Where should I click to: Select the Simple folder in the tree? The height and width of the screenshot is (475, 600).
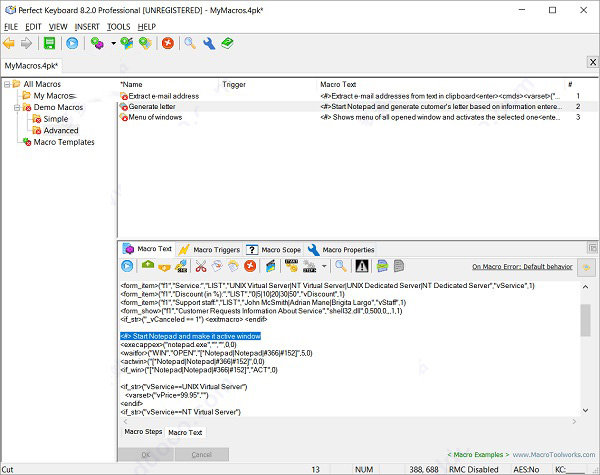[50, 119]
